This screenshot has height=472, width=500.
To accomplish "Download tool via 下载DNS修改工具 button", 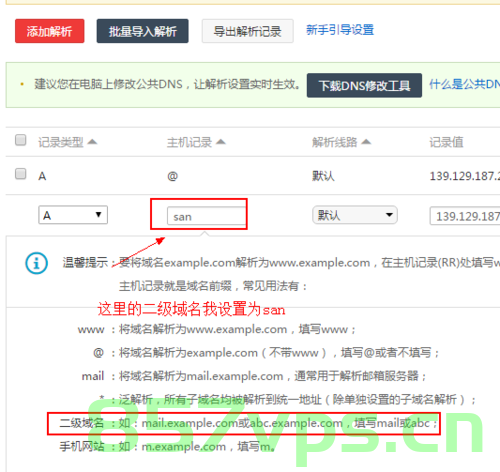I will [364, 85].
